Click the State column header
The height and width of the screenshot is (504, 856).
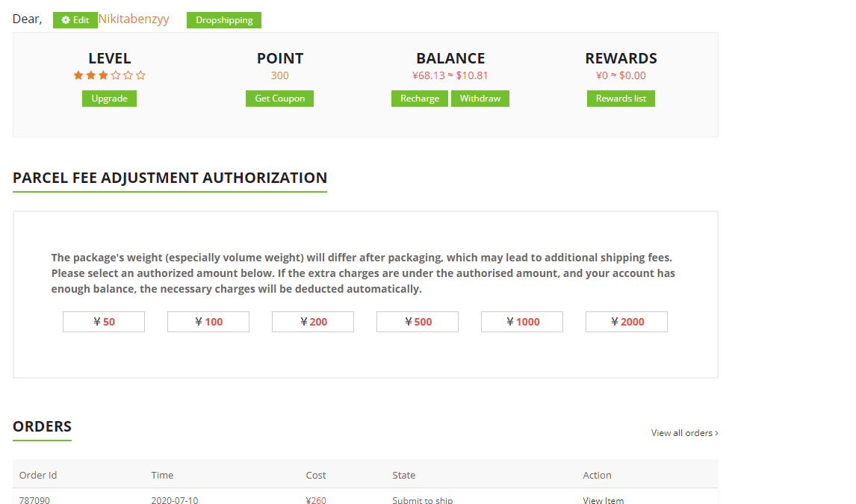tap(404, 475)
